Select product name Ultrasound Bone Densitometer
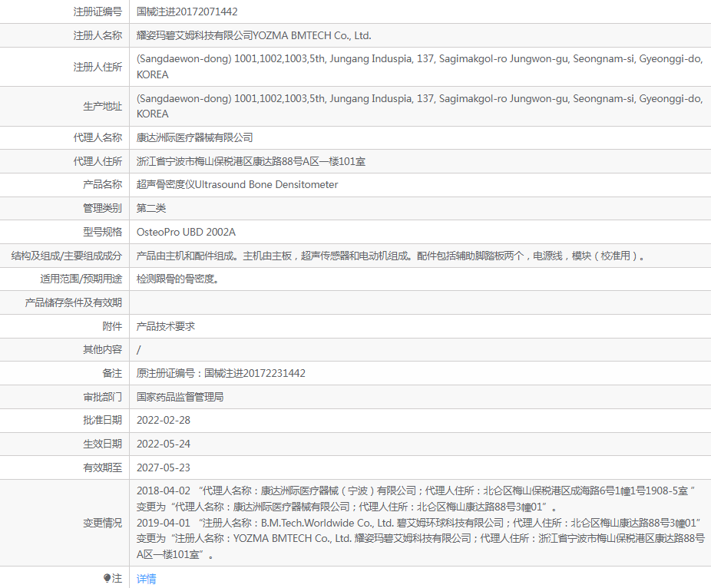The width and height of the screenshot is (711, 588). pos(266,184)
